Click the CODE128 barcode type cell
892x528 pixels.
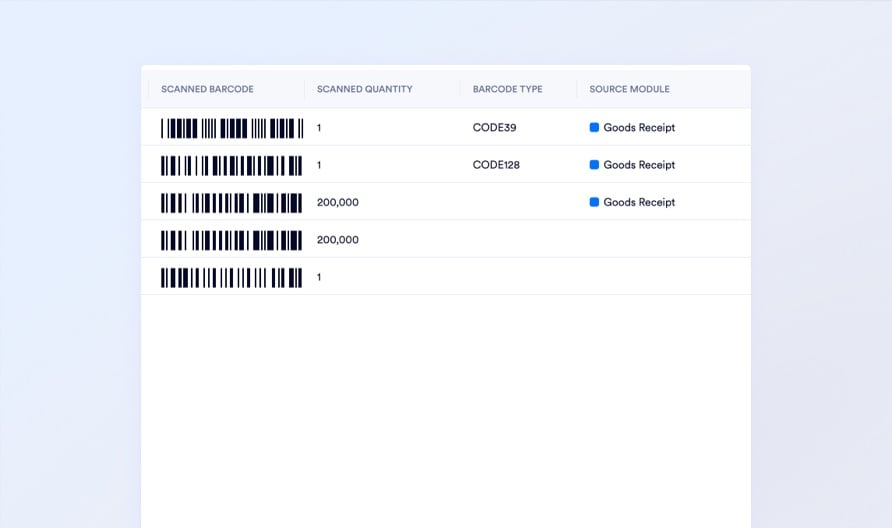496,165
